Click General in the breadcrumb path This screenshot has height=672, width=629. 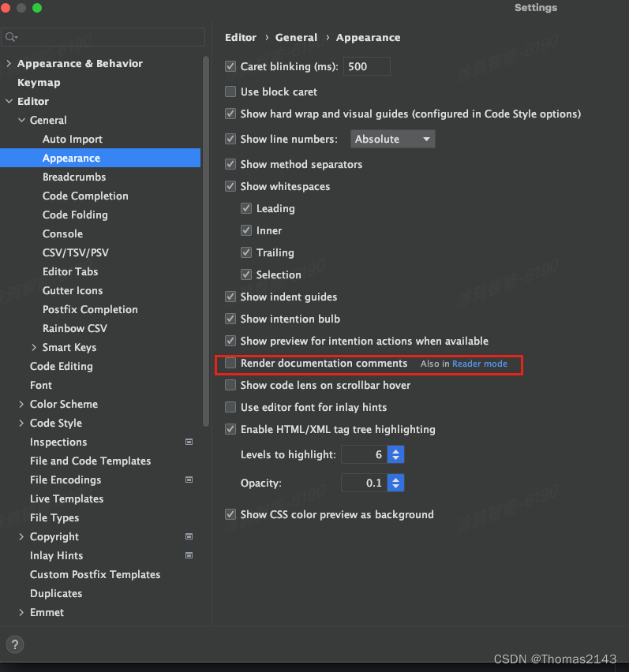[297, 37]
